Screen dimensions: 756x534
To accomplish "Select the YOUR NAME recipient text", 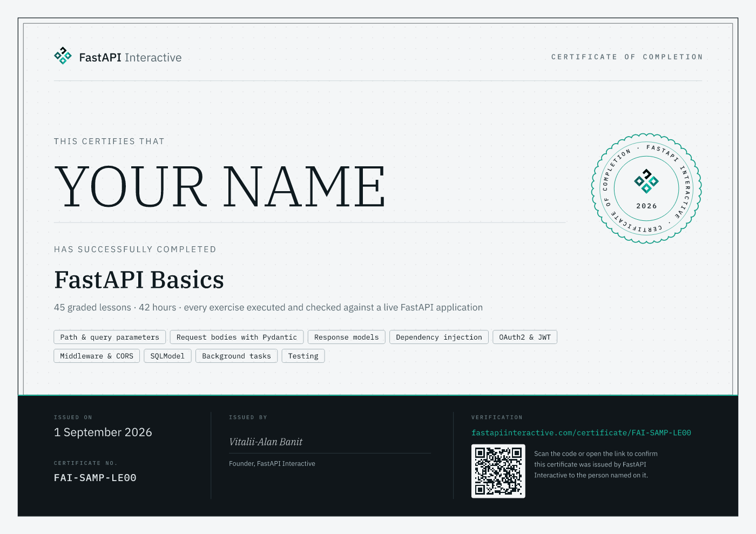I will pyautogui.click(x=220, y=186).
